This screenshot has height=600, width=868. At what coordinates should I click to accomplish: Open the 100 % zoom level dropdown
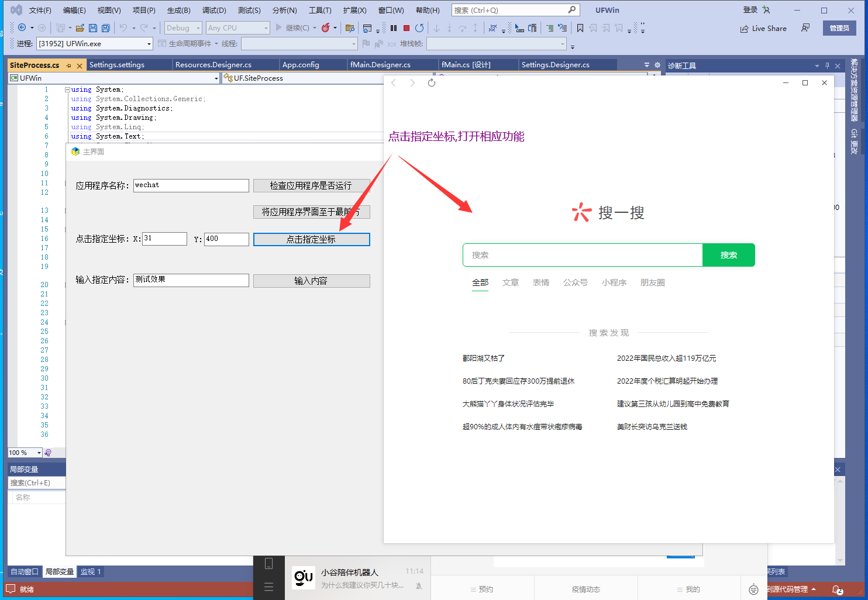(x=25, y=453)
